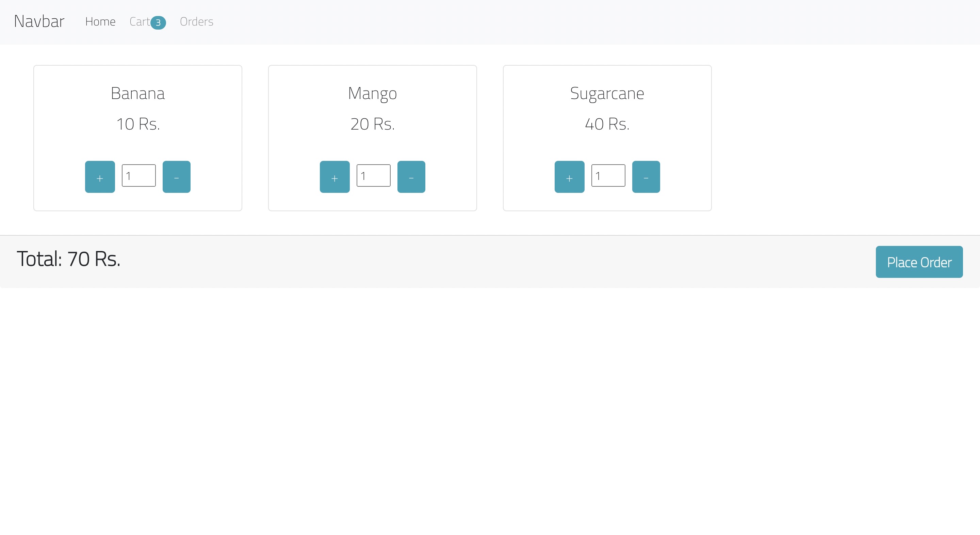Decrease the Sugarcane quantity
The height and width of the screenshot is (535, 980).
[x=646, y=177]
